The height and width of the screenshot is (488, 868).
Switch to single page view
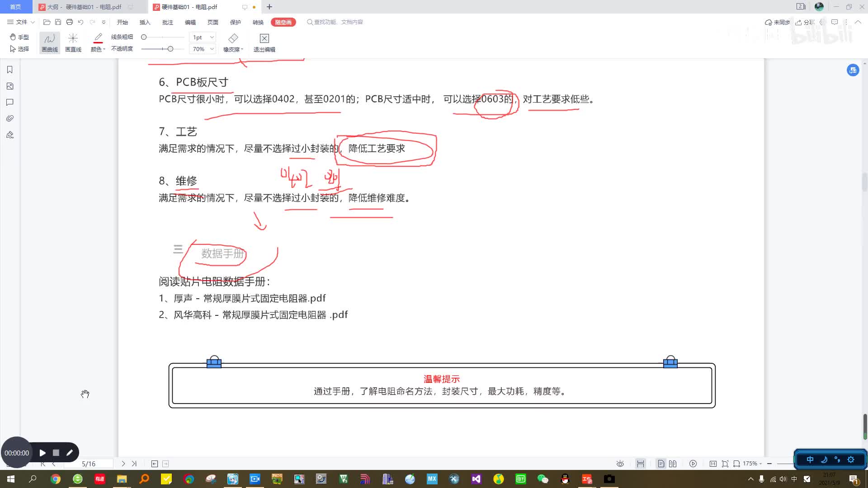point(661,464)
